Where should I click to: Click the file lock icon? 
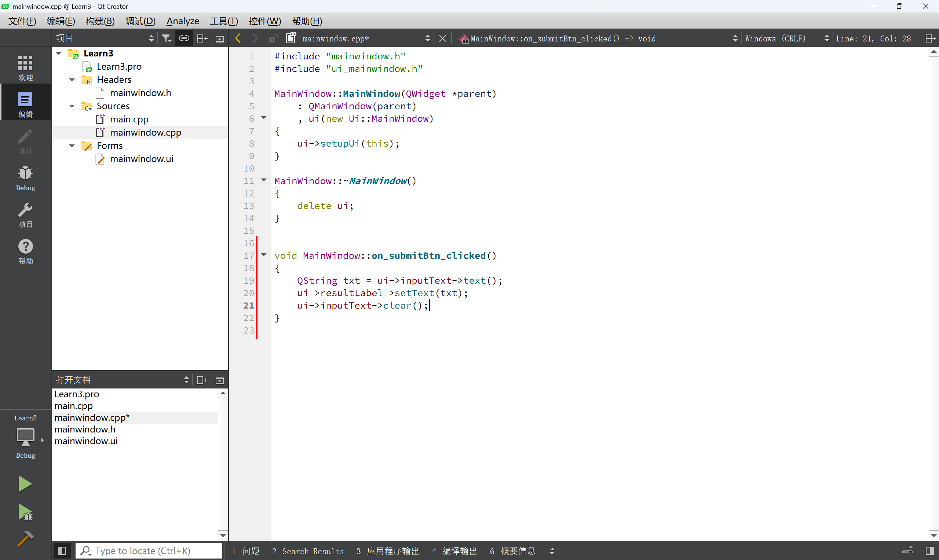(x=273, y=38)
